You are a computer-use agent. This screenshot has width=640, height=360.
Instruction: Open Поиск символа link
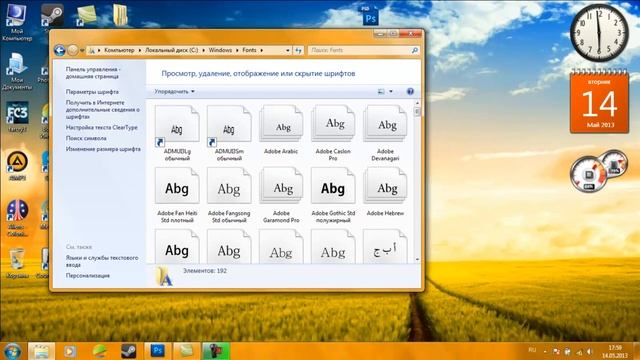click(x=86, y=138)
